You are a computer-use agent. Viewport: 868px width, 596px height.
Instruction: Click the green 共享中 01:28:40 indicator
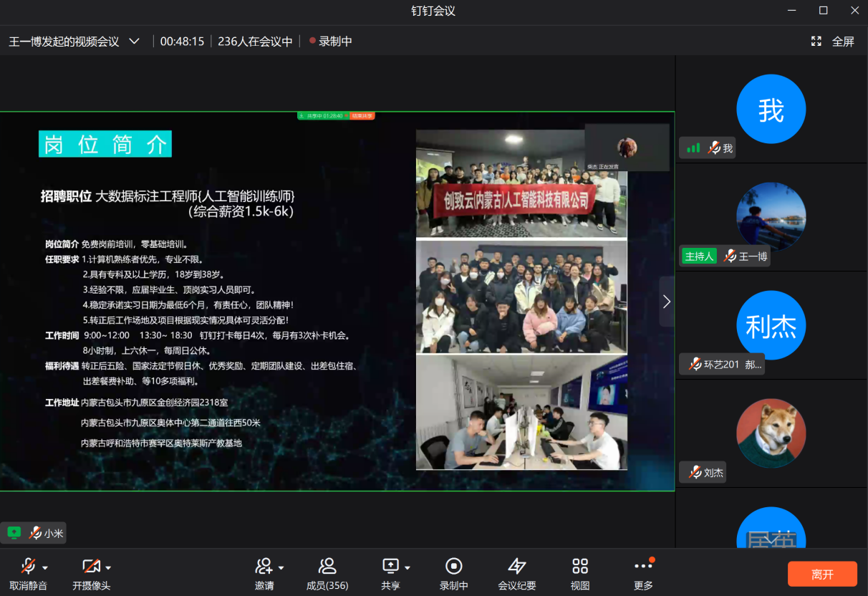coord(322,116)
